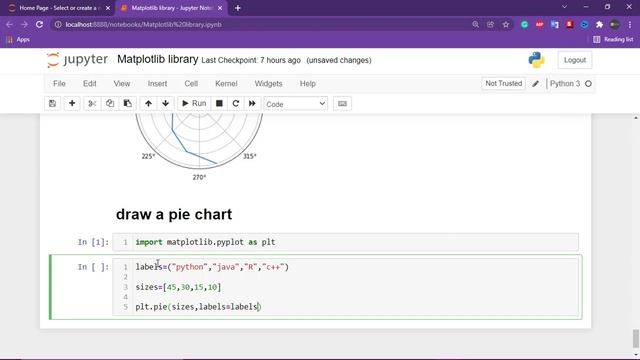
Task: Click the zoom magnifier icon in the address bar
Action: click(476, 24)
